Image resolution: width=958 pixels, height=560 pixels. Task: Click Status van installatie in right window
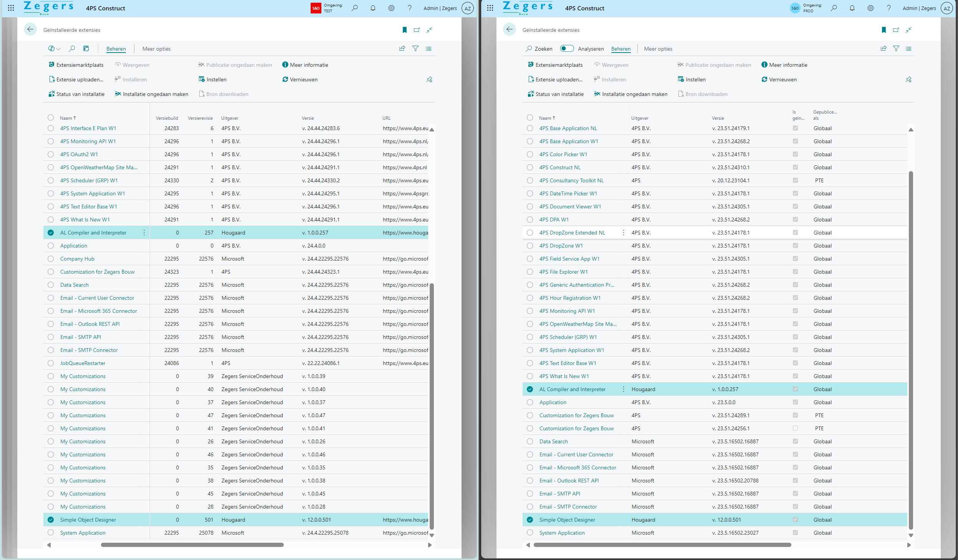click(556, 94)
